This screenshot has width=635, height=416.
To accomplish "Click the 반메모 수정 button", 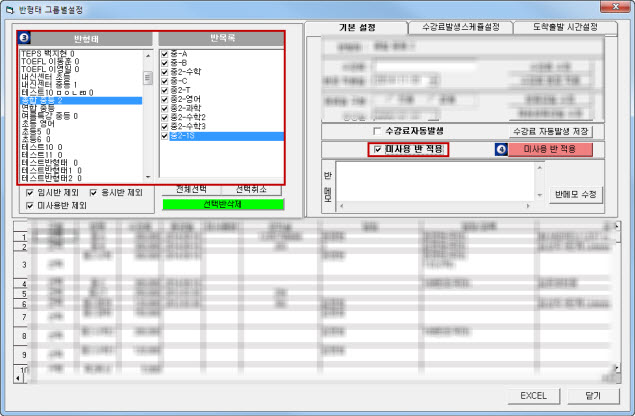I will tap(575, 195).
